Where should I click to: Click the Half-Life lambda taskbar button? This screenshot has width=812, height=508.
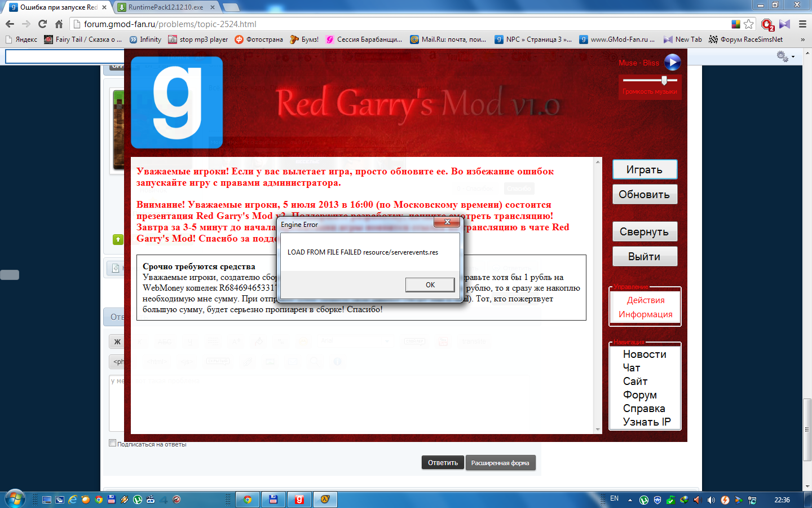pyautogui.click(x=325, y=500)
